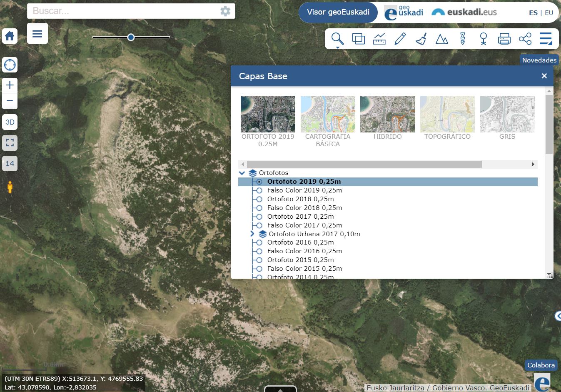The image size is (561, 392).
Task: Switch to 3D view
Action: coord(10,122)
